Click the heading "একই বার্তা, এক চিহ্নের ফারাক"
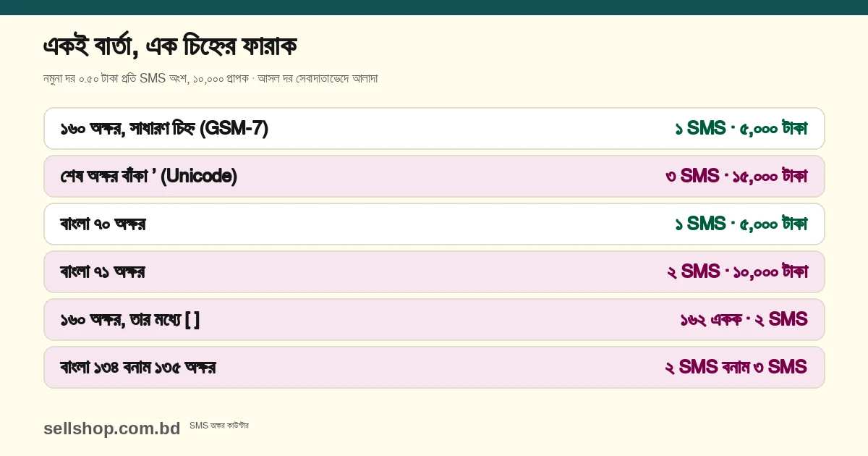Image resolution: width=868 pixels, height=456 pixels. click(x=170, y=47)
